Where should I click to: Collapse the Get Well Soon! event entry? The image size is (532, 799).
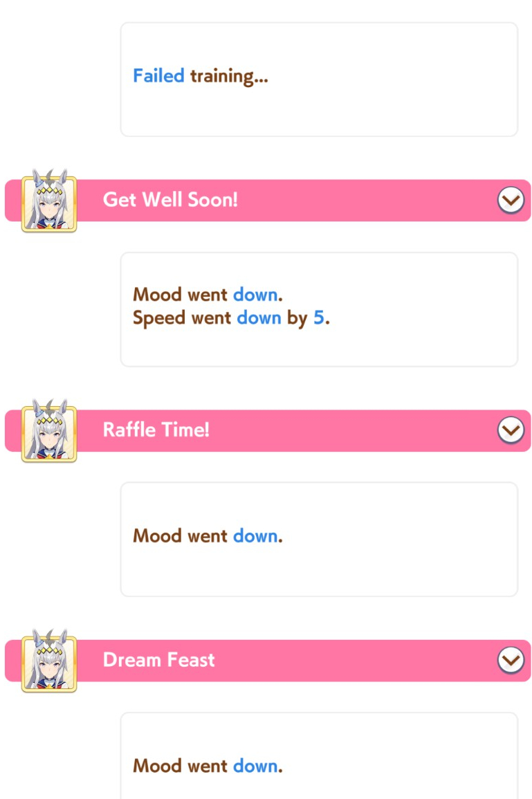pos(511,200)
